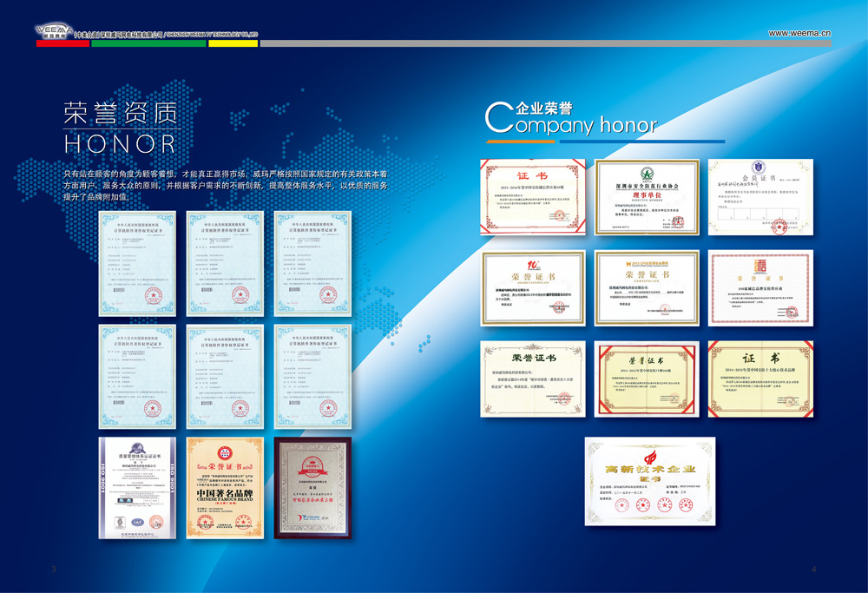Click page number 4
The height and width of the screenshot is (593, 868).
click(814, 570)
